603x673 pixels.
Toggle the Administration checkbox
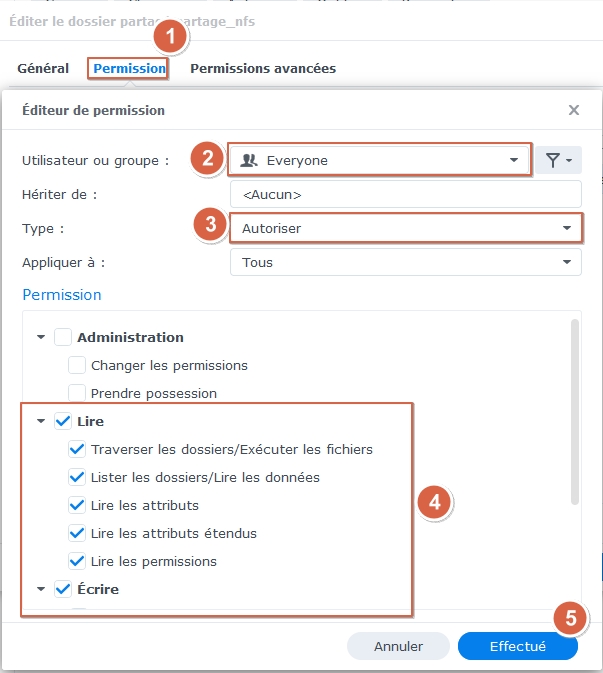63,338
